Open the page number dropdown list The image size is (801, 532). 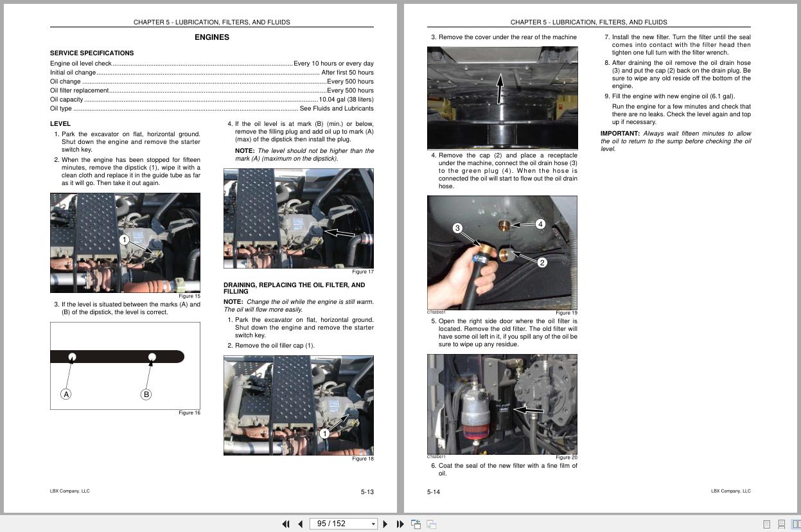click(373, 524)
